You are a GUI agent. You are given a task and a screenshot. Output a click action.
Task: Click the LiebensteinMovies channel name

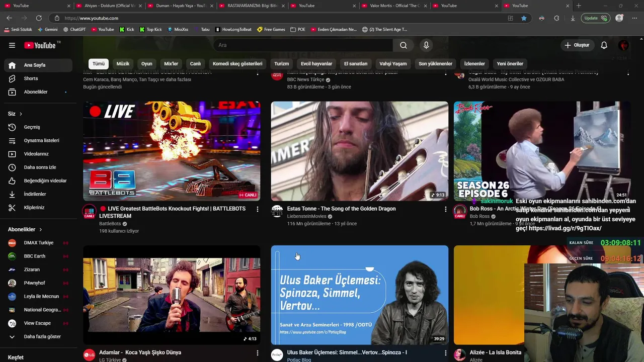[306, 216]
